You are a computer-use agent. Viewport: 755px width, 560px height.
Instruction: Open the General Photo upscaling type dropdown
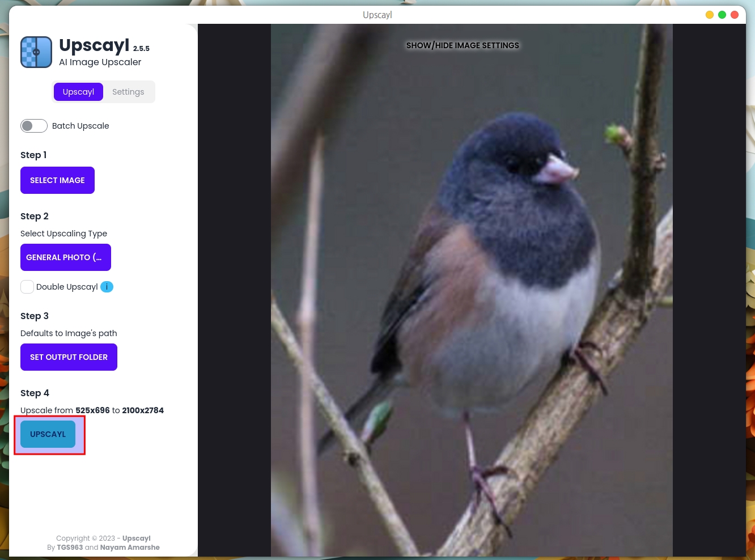coord(65,257)
